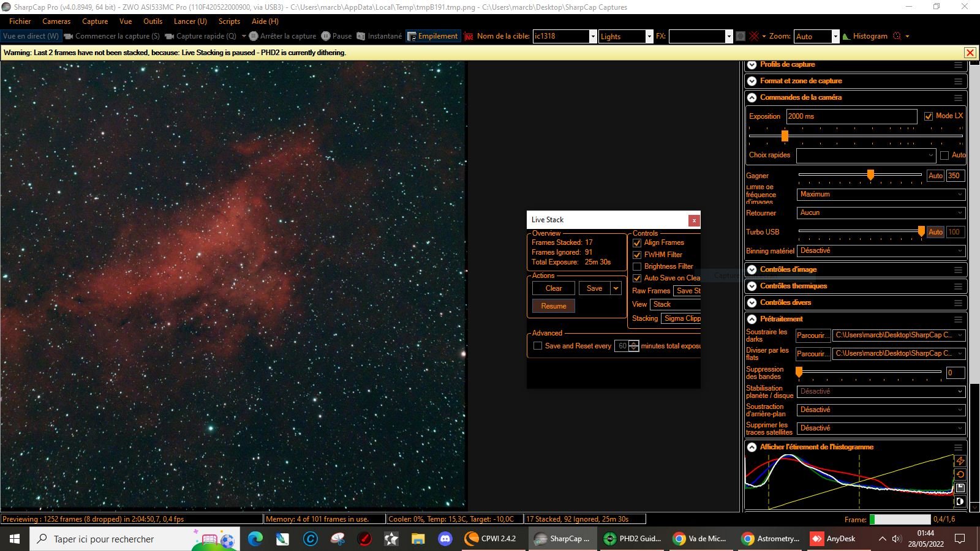Enable Save and Reset every checkbox
This screenshot has width=980, height=551.
[x=538, y=346]
